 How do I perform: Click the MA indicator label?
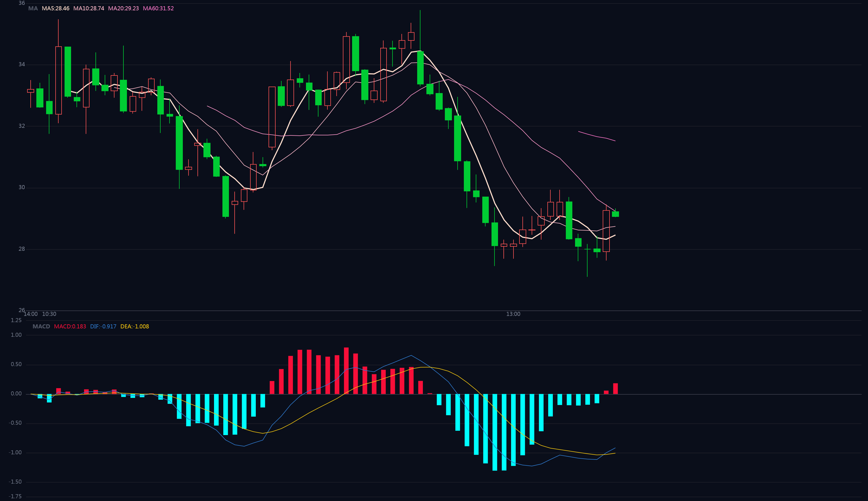tap(33, 8)
